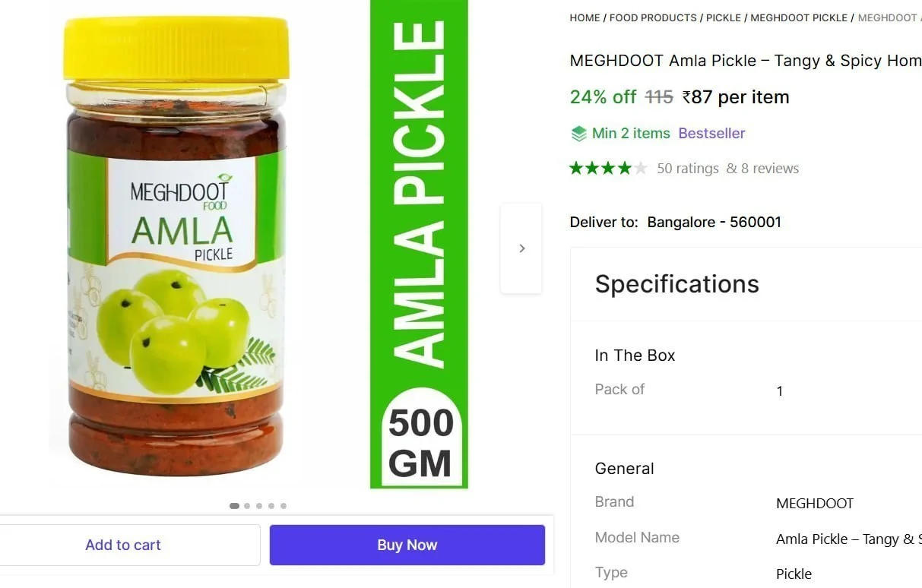Click the green 500 GM banner image
922x588 pixels.
point(419,244)
